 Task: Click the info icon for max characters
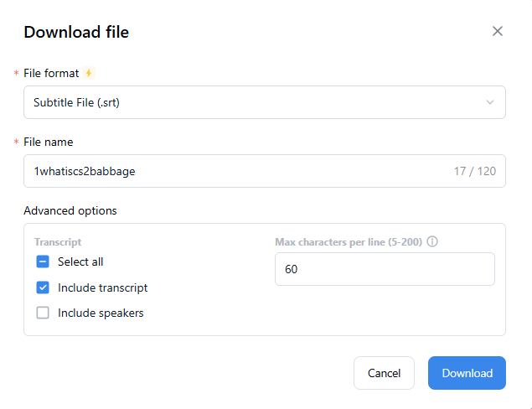click(x=432, y=241)
